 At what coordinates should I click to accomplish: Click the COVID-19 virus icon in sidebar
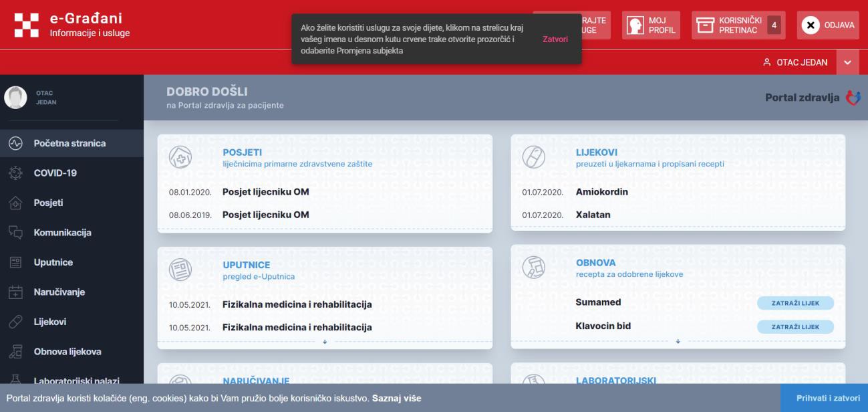(x=15, y=173)
